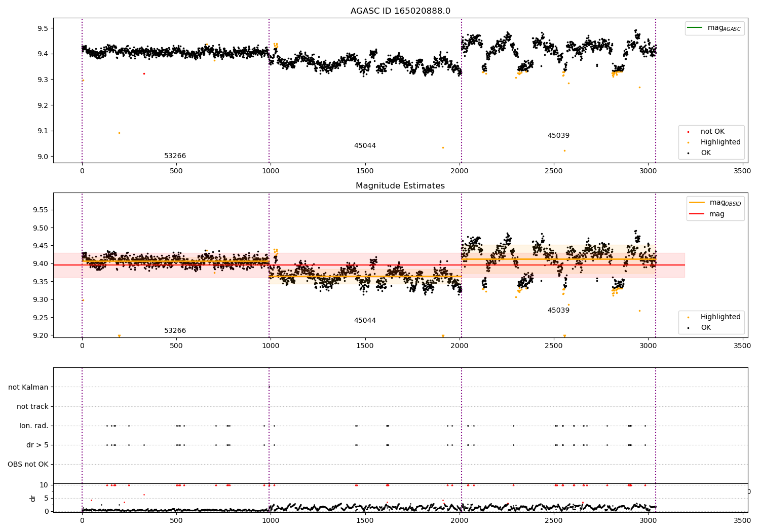Click the 'Ion. rad.' flag row label
The image size is (760, 532).
34,426
